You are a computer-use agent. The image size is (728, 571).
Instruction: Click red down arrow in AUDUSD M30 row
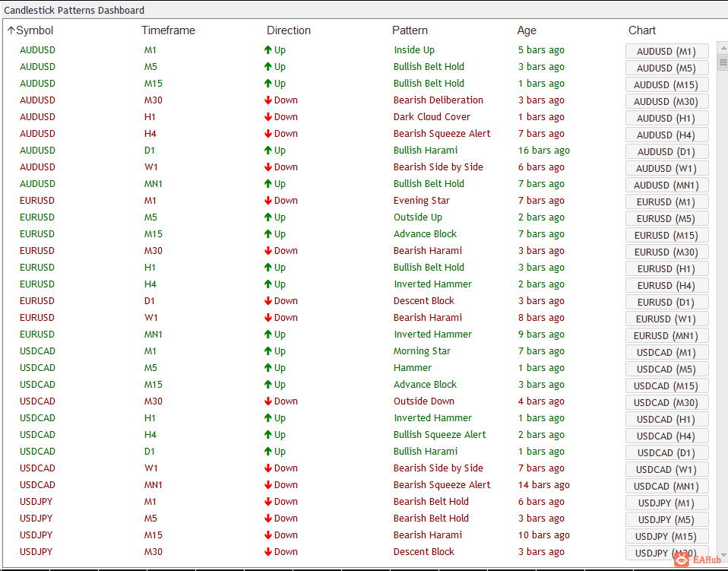pyautogui.click(x=268, y=100)
